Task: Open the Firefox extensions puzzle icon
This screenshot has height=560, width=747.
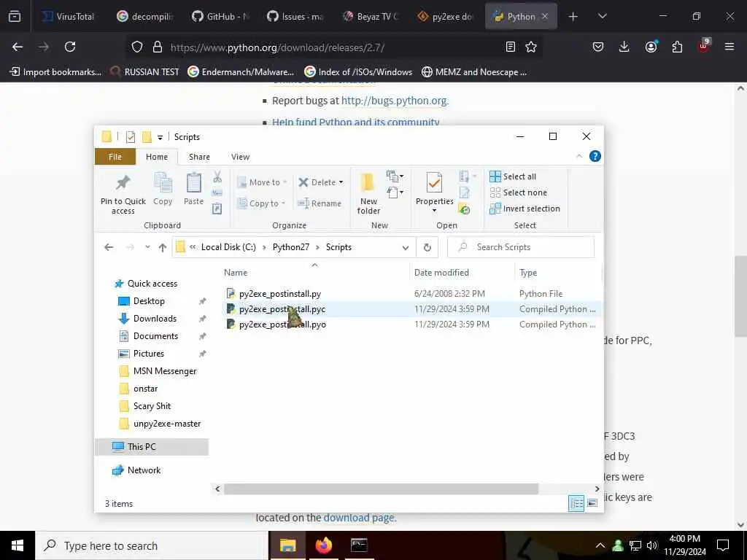Action: pyautogui.click(x=677, y=47)
